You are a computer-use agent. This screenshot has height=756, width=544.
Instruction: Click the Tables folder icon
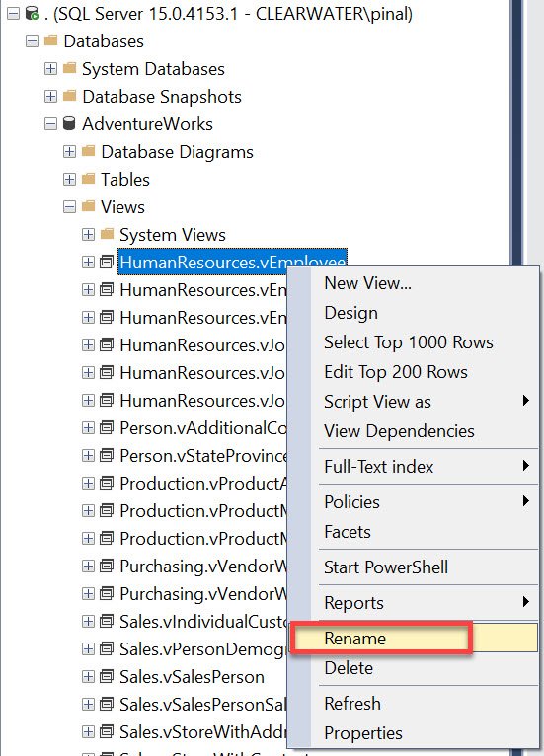[88, 179]
